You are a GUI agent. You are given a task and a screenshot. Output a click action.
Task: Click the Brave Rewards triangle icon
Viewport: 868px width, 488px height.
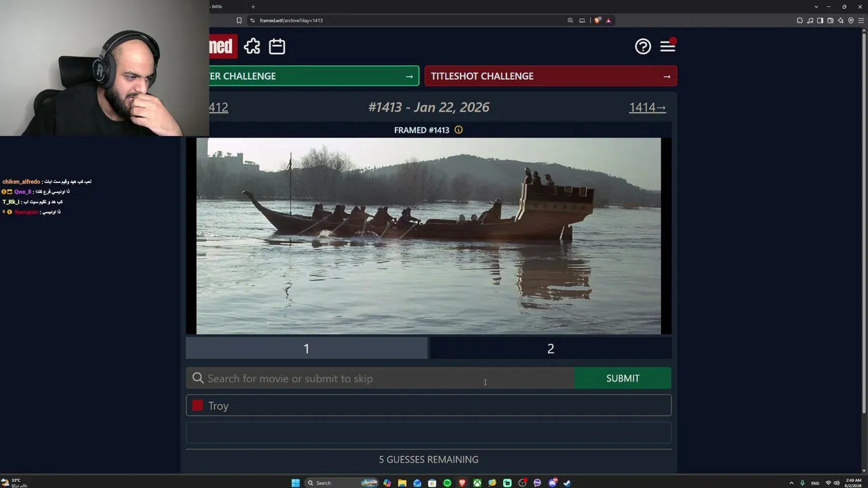pos(608,20)
